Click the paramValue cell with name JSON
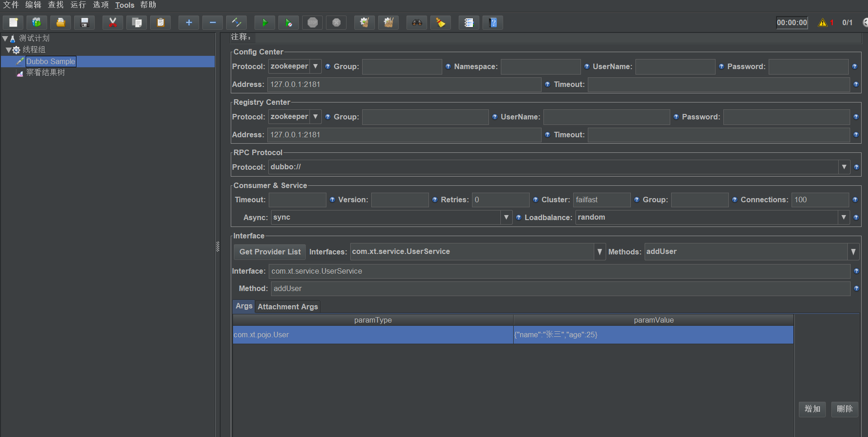Screen dimensions: 868x437 653,335
